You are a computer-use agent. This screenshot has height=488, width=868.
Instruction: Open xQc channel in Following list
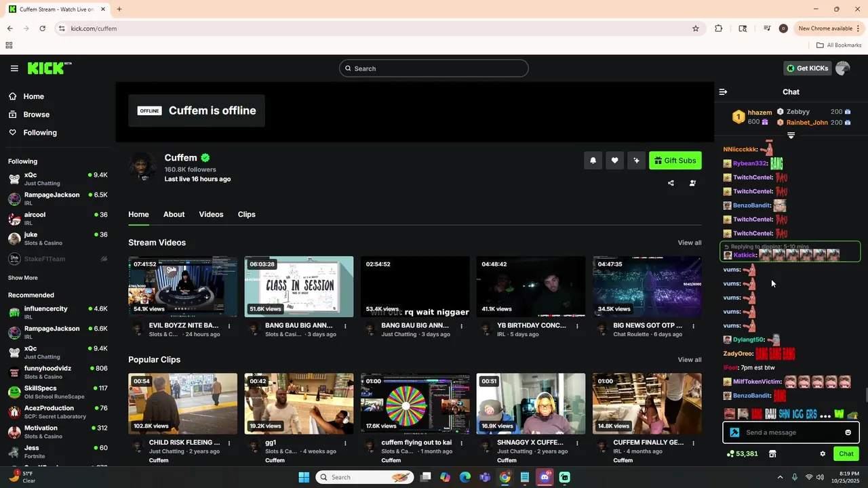coord(58,179)
